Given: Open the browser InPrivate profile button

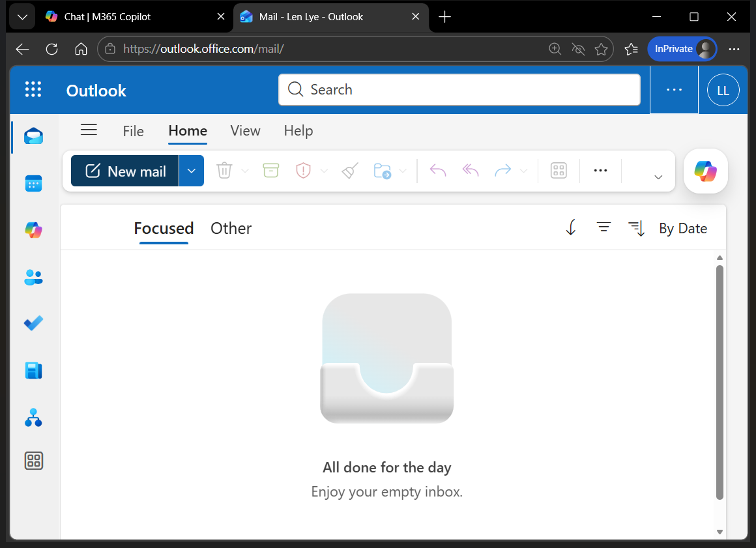Looking at the screenshot, I should click(x=682, y=48).
